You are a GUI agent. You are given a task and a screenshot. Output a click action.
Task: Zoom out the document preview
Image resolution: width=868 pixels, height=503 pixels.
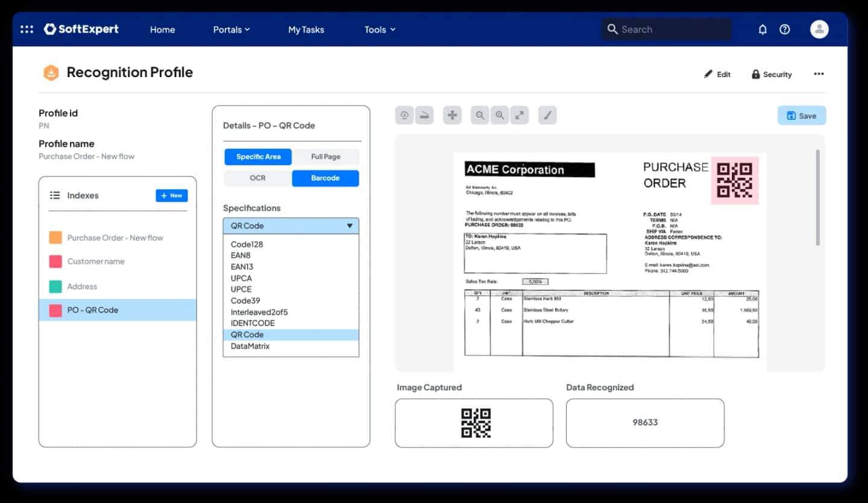pyautogui.click(x=480, y=115)
